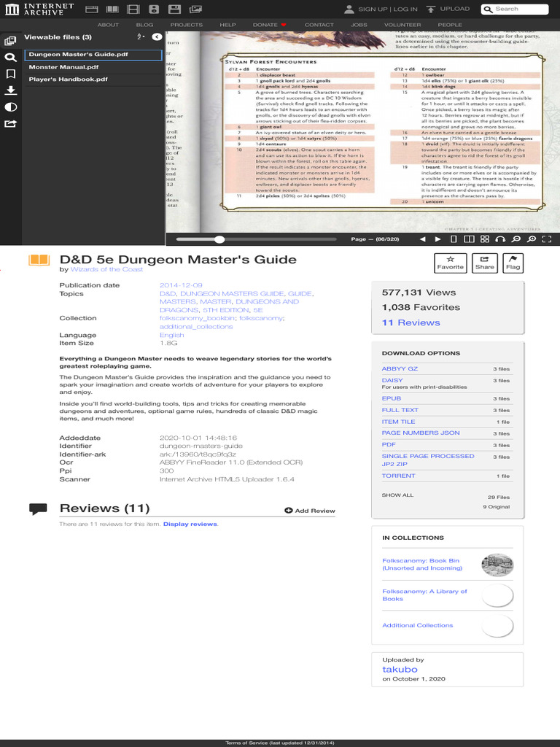Click the Share button under title

coord(485,263)
